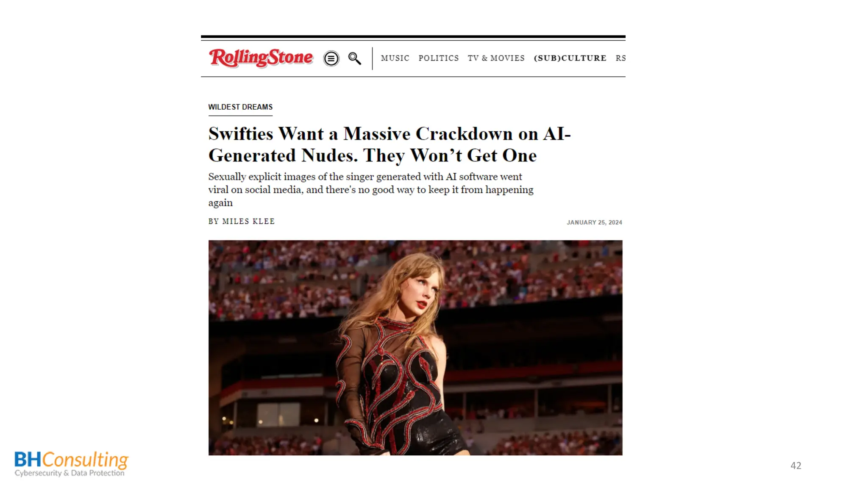This screenshot has height=488, width=868.
Task: Open the circular hamburger menu icon
Action: [331, 58]
